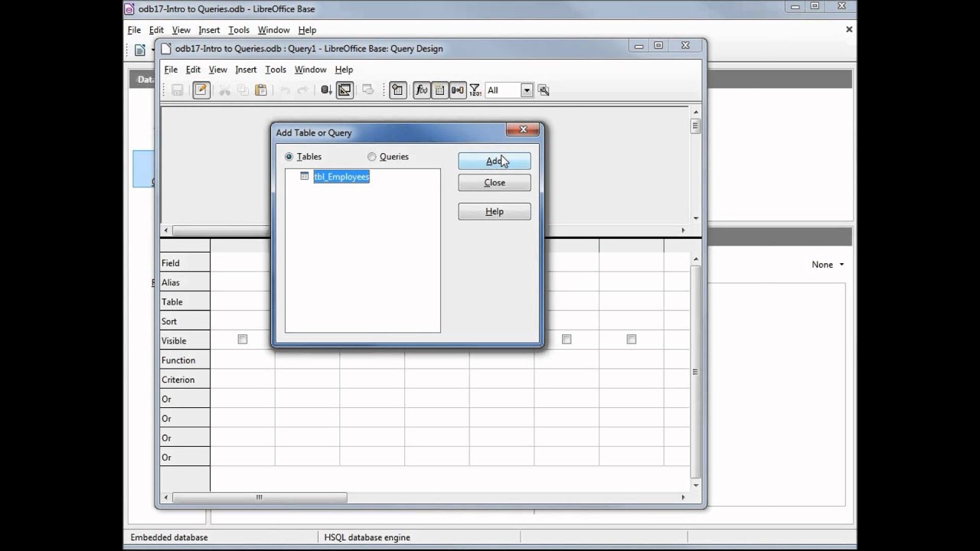The height and width of the screenshot is (551, 980).
Task: Click the table icon beside tbl_Employees
Action: point(305,176)
